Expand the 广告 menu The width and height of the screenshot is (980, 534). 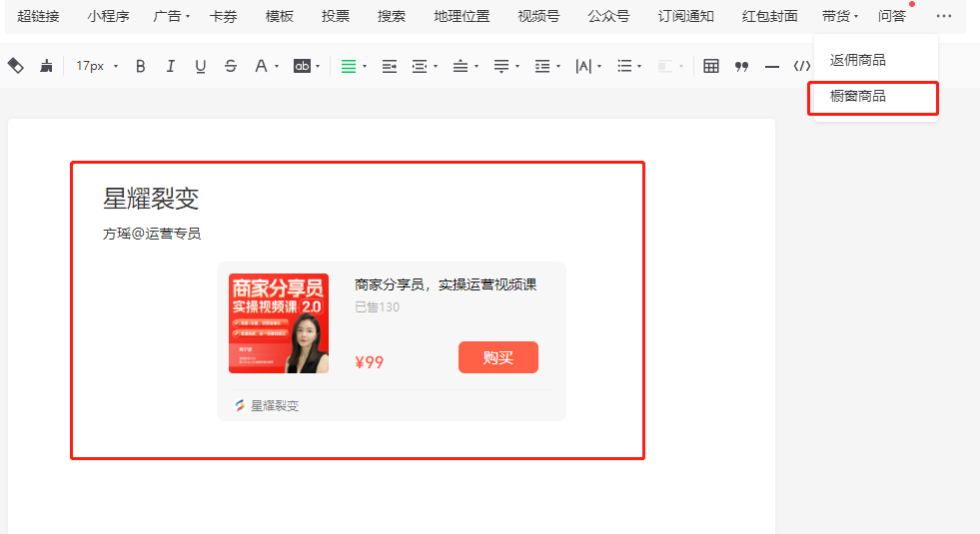tap(171, 16)
